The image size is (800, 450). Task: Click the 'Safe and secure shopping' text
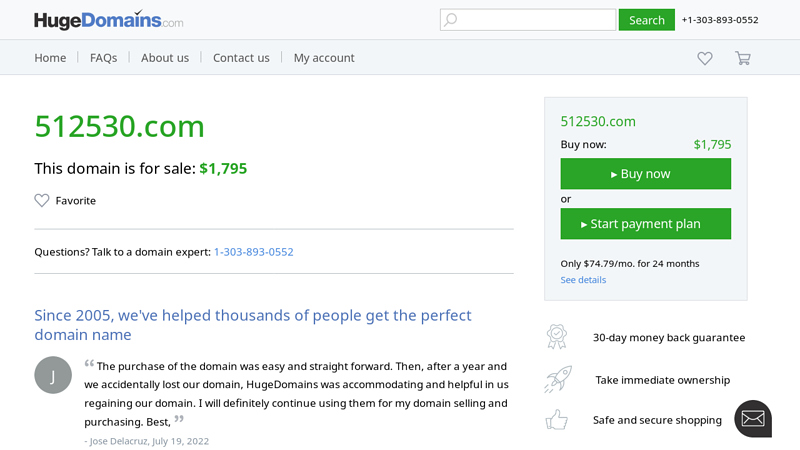point(657,420)
